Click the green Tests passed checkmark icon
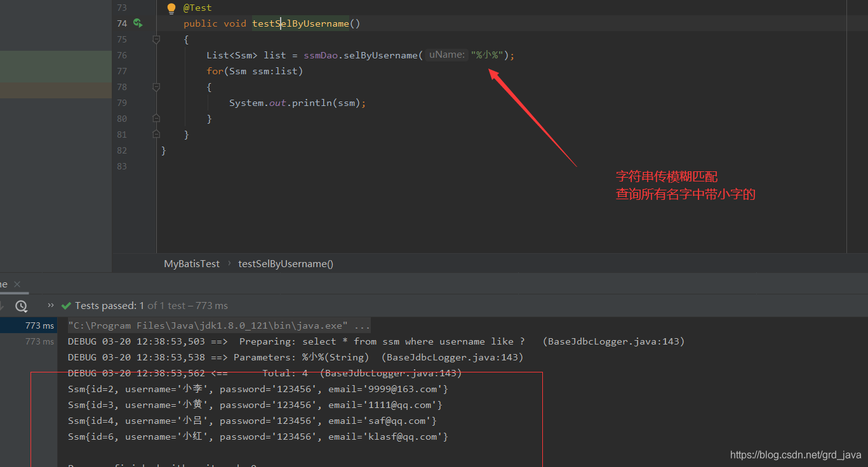Screen dimensions: 868x467 [x=66, y=306]
